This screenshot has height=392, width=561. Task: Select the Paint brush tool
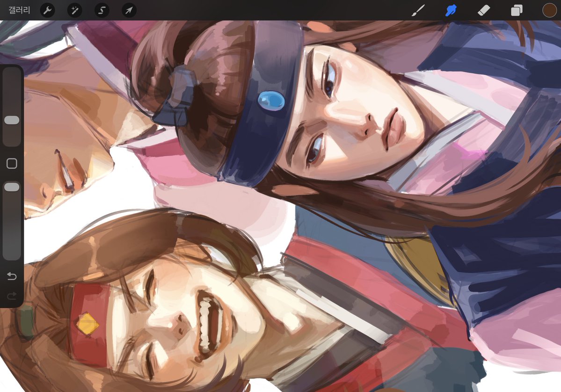418,10
